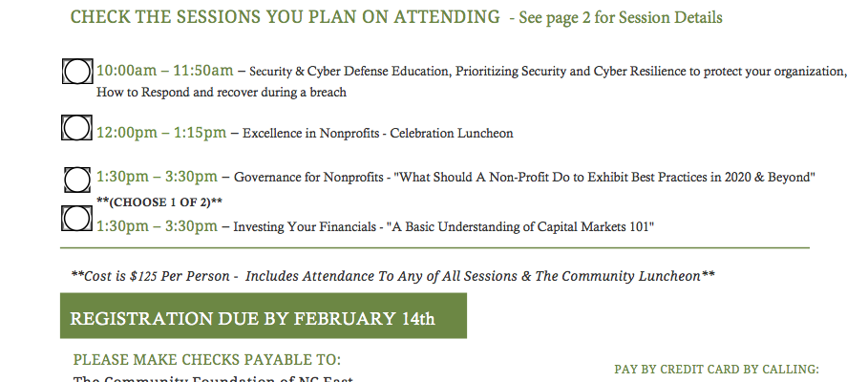Click the 'Cost is $125 Per Person' line

tap(153, 276)
